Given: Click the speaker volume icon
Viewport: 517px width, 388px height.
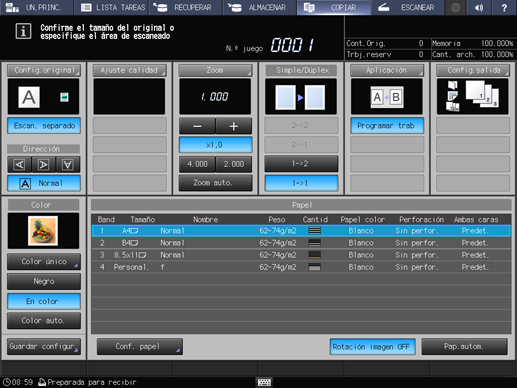Looking at the screenshot, I should coord(479,7).
